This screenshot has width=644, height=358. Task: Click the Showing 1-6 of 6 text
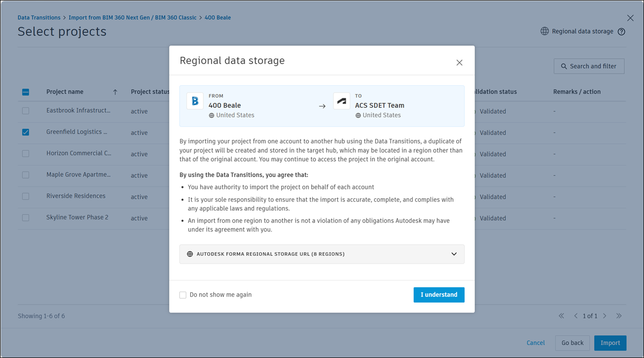point(42,316)
